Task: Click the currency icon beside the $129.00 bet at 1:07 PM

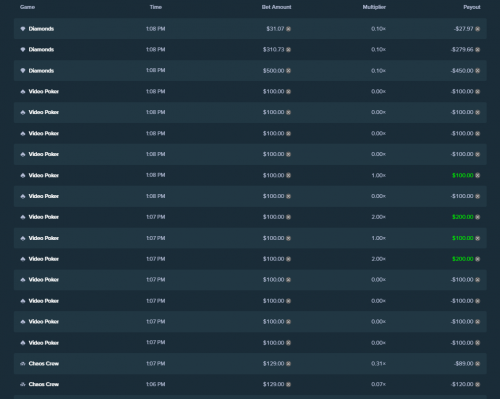Action: [x=288, y=364]
